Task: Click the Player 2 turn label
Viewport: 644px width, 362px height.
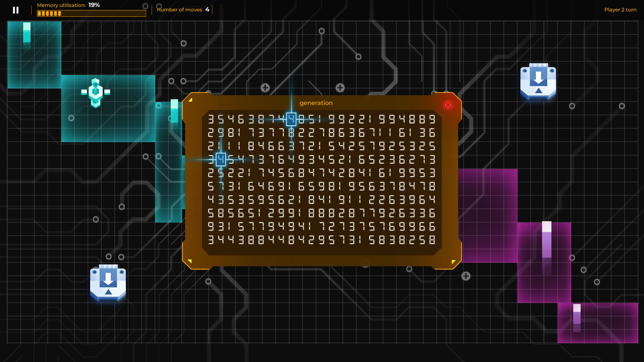Action: (620, 10)
